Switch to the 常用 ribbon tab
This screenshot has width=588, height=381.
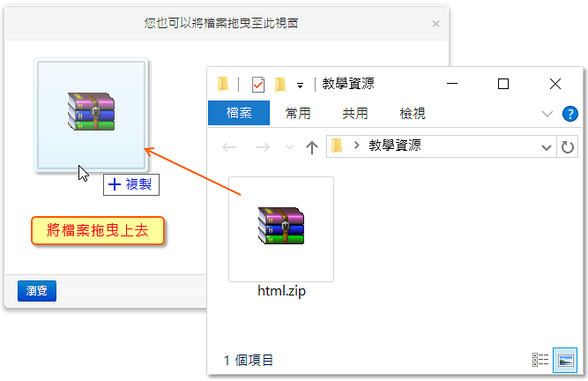pyautogui.click(x=298, y=113)
